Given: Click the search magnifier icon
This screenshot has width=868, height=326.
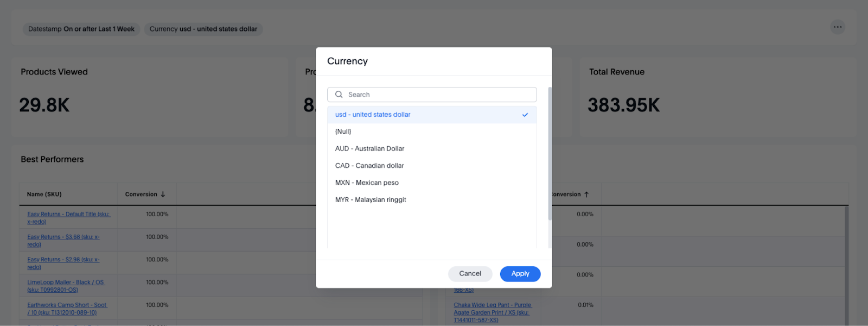Looking at the screenshot, I should (x=339, y=95).
